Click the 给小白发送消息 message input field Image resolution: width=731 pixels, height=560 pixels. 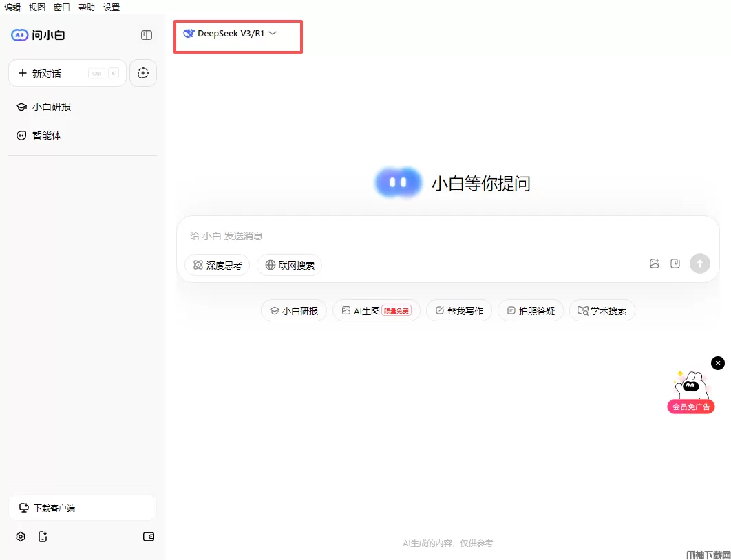[x=447, y=236]
